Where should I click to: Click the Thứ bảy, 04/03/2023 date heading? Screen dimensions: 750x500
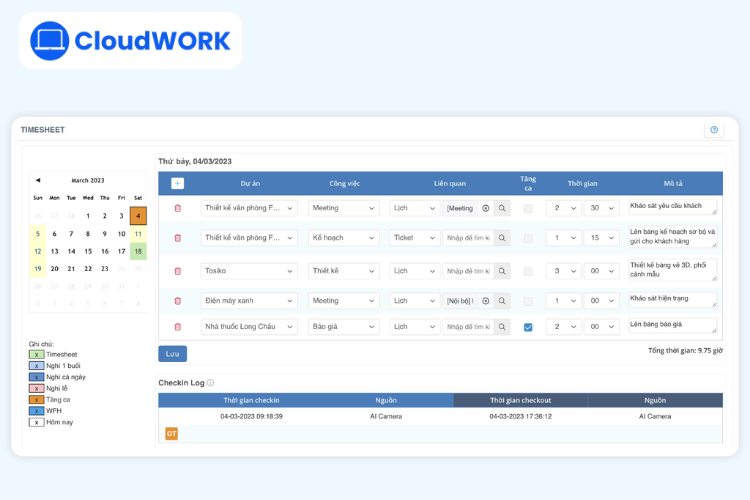tap(195, 161)
